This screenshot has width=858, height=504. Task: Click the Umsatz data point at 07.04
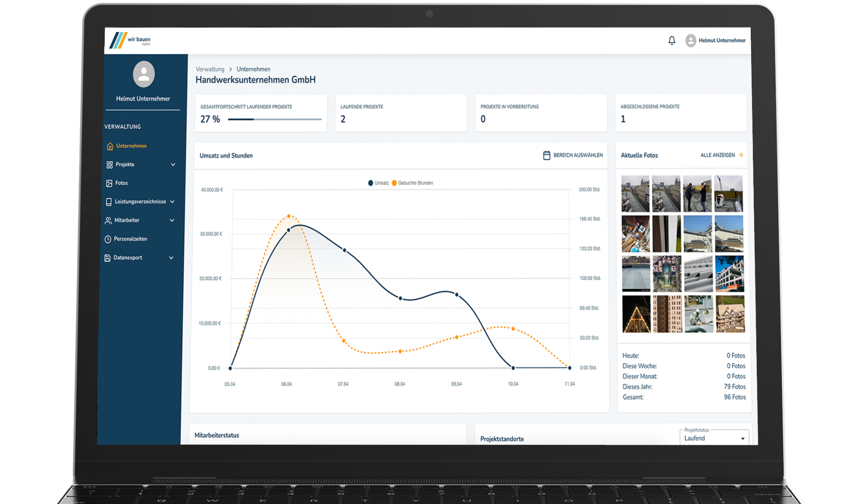pos(344,250)
